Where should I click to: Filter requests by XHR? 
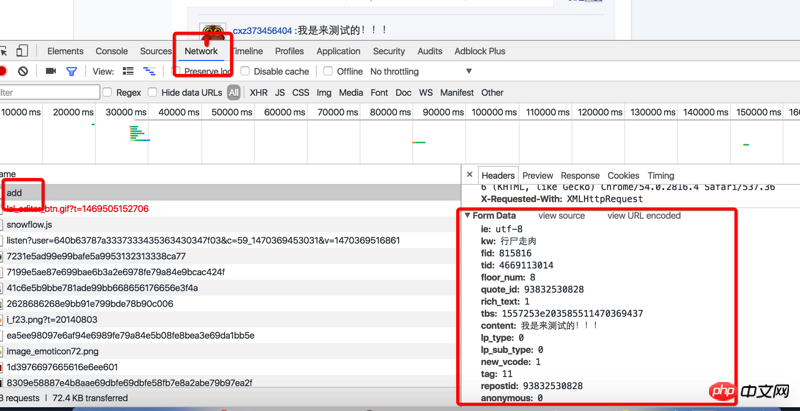(259, 92)
